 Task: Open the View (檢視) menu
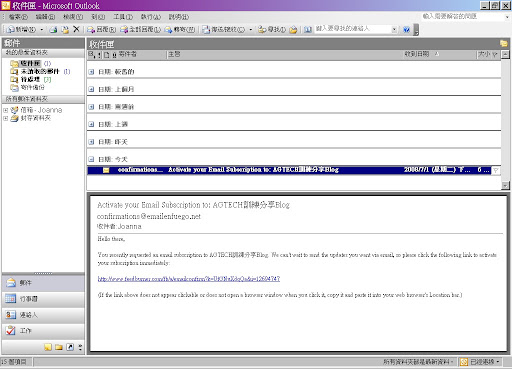[73, 17]
